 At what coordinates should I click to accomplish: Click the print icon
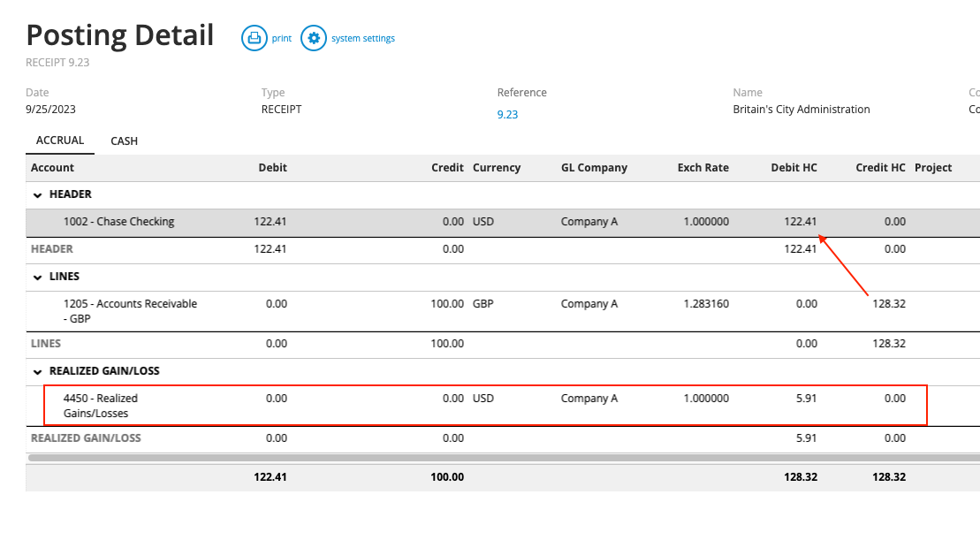click(x=254, y=38)
